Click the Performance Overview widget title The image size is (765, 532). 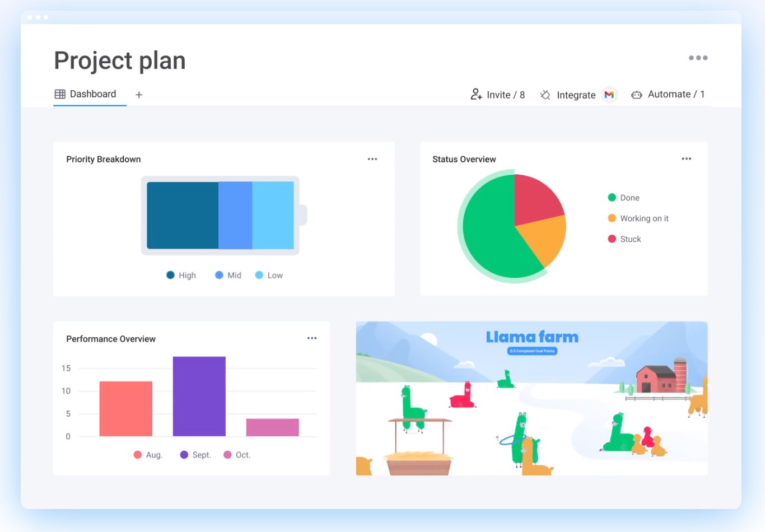[111, 339]
